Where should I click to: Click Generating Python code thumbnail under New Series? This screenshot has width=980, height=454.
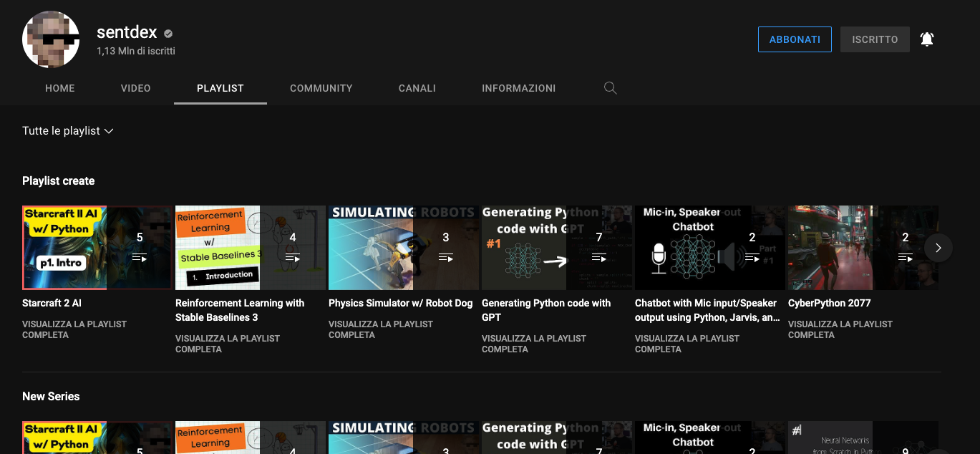pos(557,438)
